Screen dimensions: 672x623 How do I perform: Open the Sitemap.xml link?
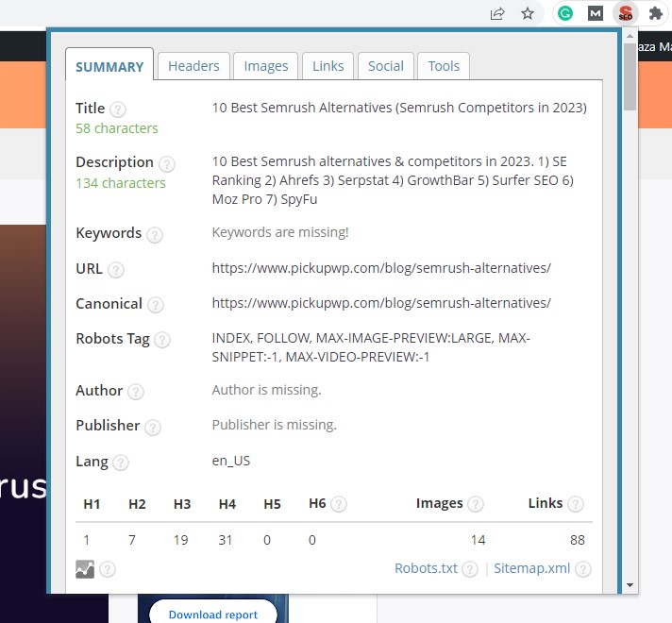click(532, 568)
